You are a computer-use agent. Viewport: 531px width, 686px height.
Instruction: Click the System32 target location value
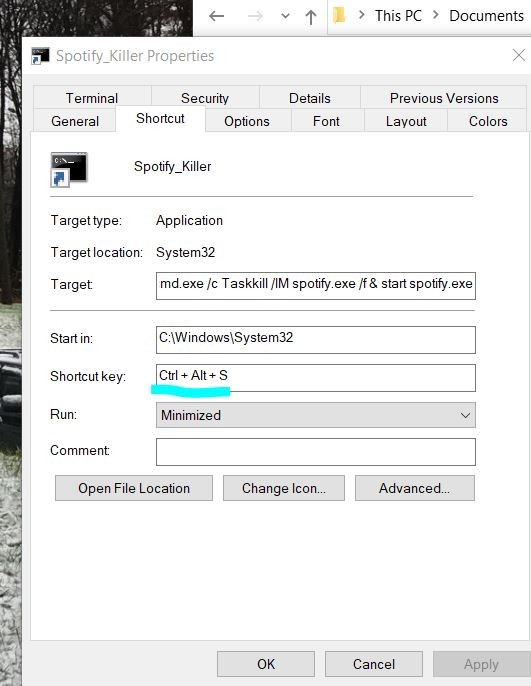[x=185, y=252]
